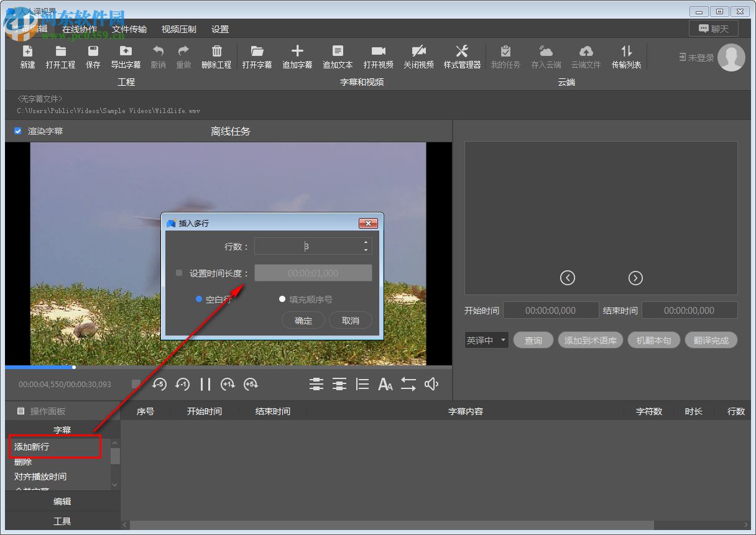Increase 行数 with the up arrow
The image size is (756, 535).
tap(366, 242)
